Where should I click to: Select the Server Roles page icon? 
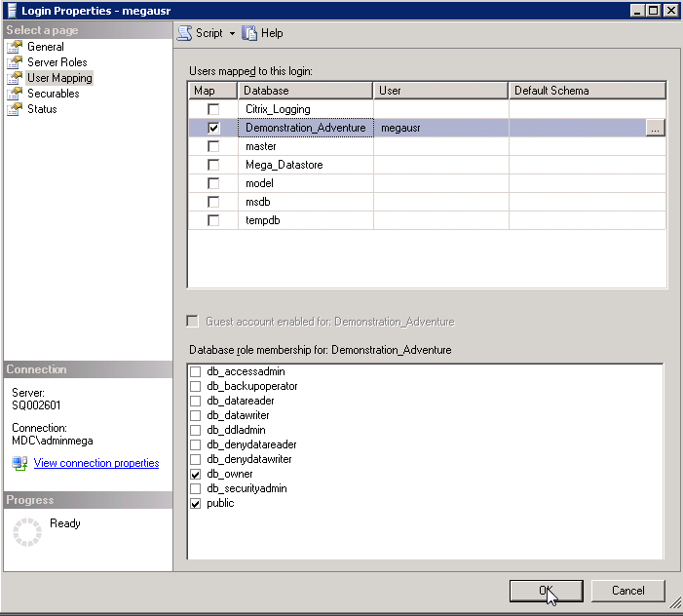[15, 62]
